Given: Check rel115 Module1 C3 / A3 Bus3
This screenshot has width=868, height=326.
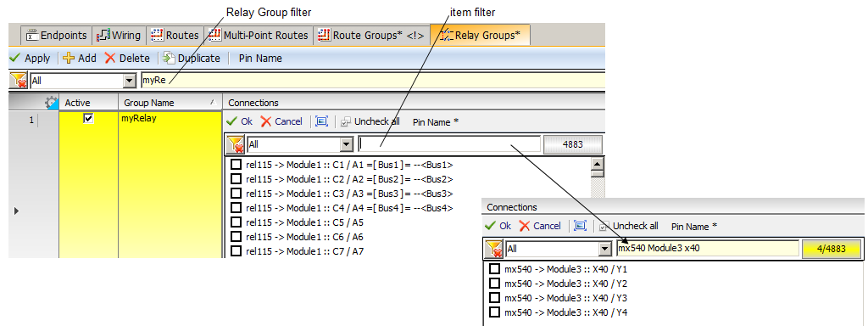Looking at the screenshot, I should 236,193.
